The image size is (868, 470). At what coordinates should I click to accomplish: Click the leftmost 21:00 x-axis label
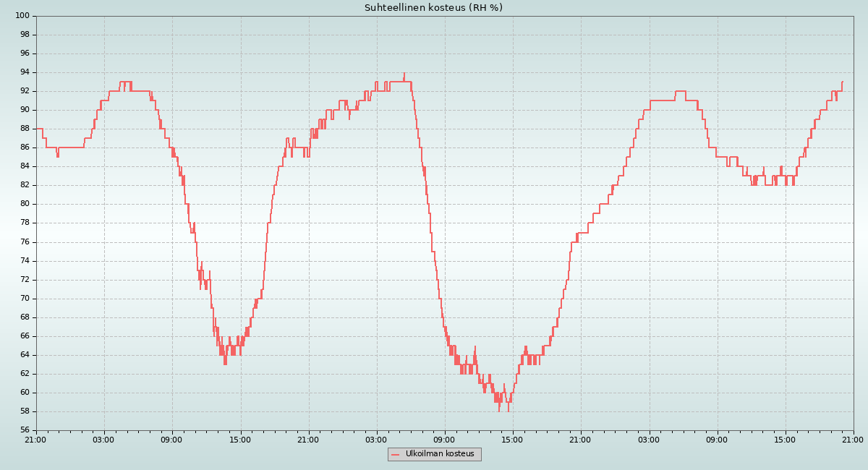pyautogui.click(x=35, y=439)
